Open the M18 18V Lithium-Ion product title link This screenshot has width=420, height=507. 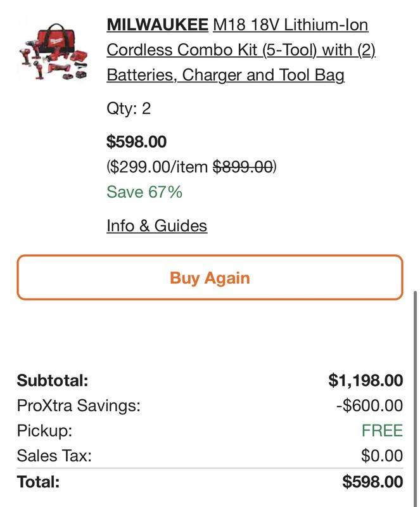(290, 25)
